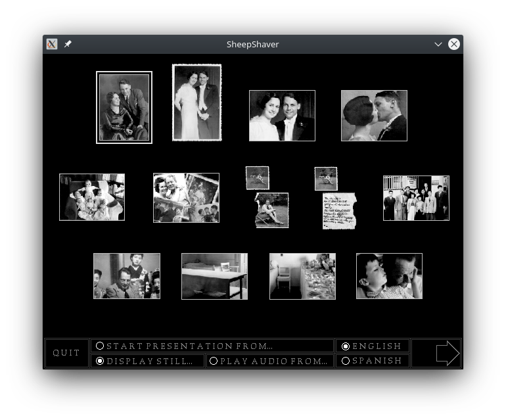Switch language to Spanish

tap(346, 361)
